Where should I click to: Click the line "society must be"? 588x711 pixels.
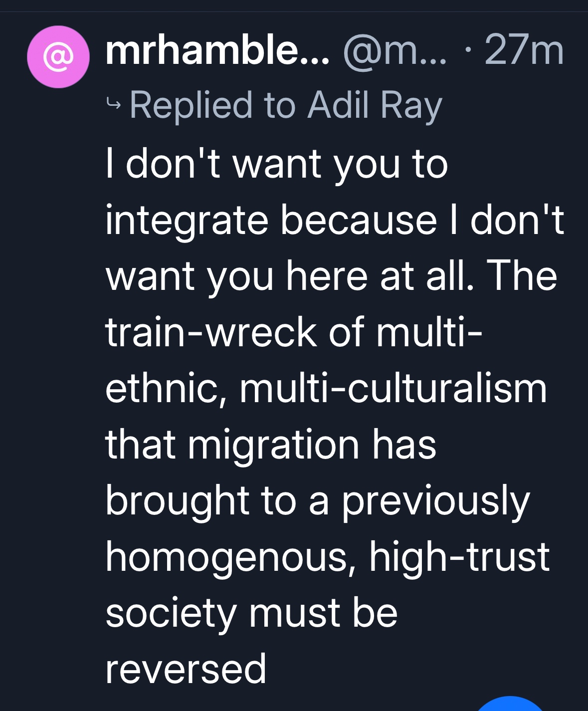point(251,613)
